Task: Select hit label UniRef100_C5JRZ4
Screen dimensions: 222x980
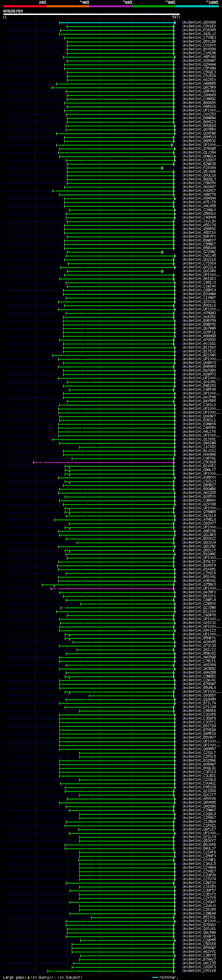Action: (x=199, y=76)
